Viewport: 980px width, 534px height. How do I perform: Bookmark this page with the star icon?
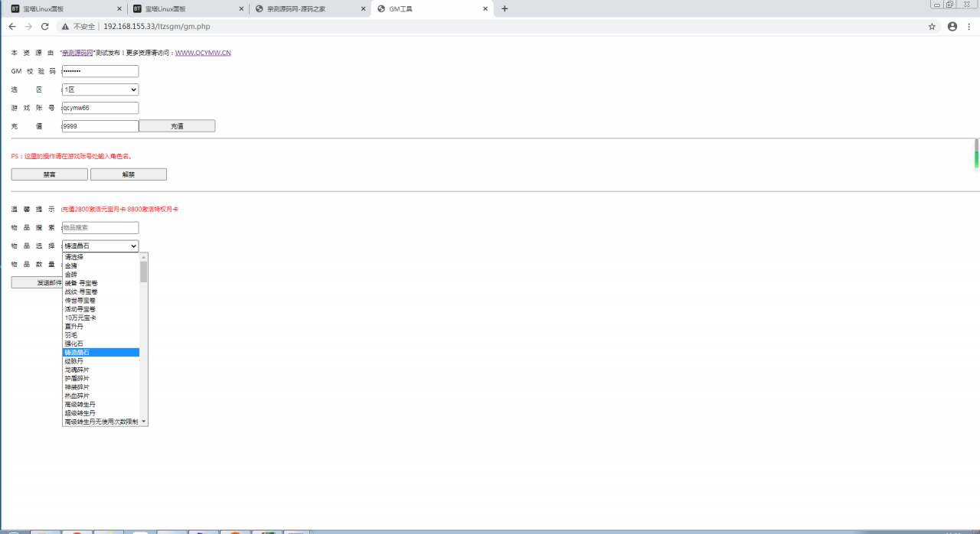tap(932, 26)
